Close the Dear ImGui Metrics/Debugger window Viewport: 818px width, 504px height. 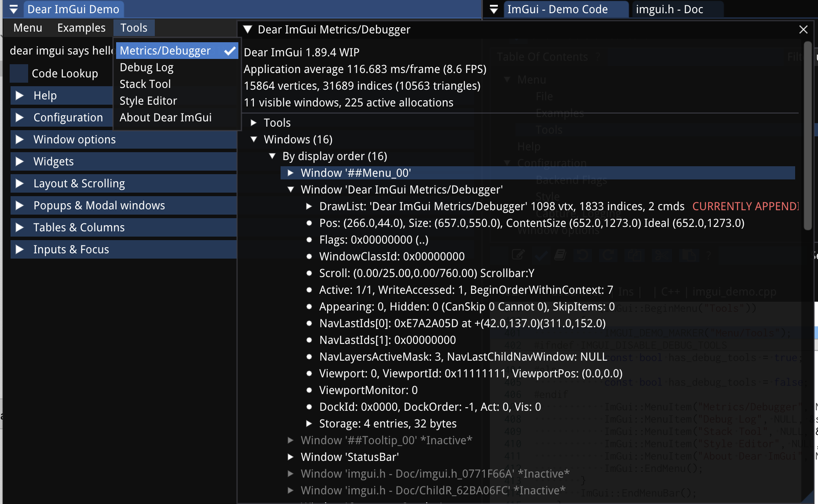point(803,29)
